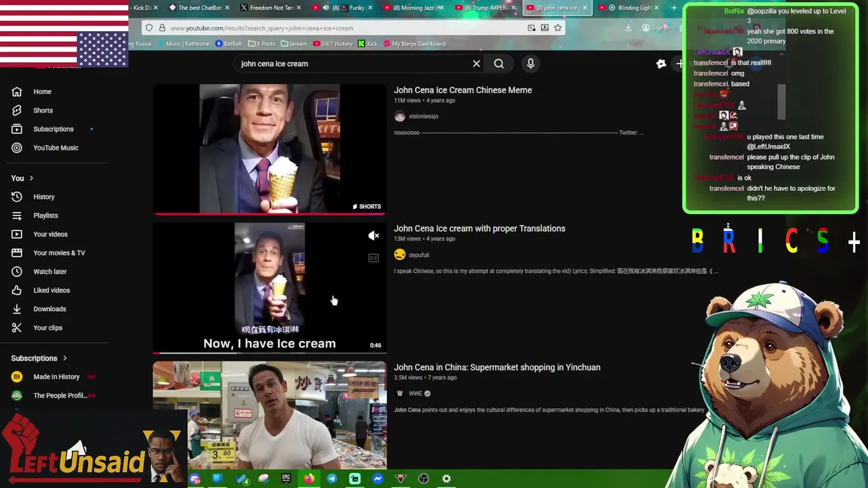Image resolution: width=868 pixels, height=488 pixels.
Task: Open the BetBolt bookmark
Action: tap(229, 44)
